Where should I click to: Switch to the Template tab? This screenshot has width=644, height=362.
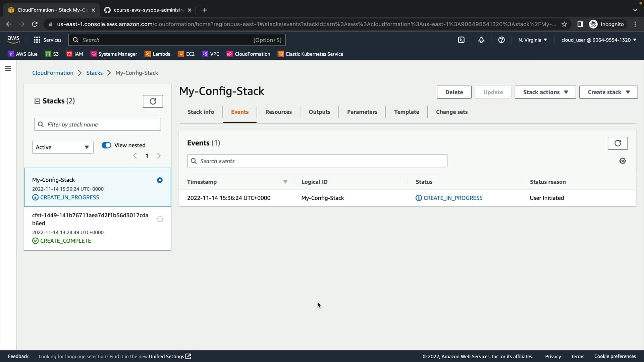(x=406, y=112)
